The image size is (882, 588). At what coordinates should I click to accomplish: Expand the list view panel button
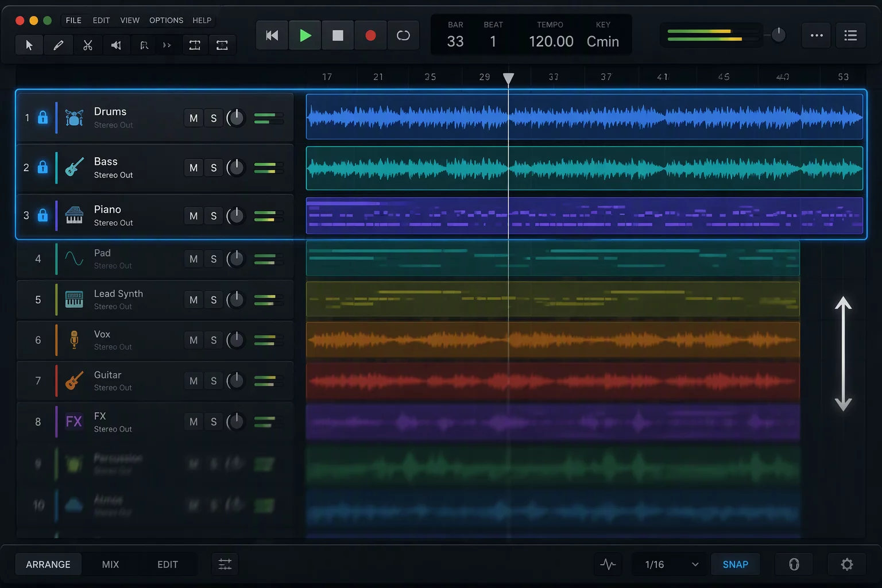850,36
